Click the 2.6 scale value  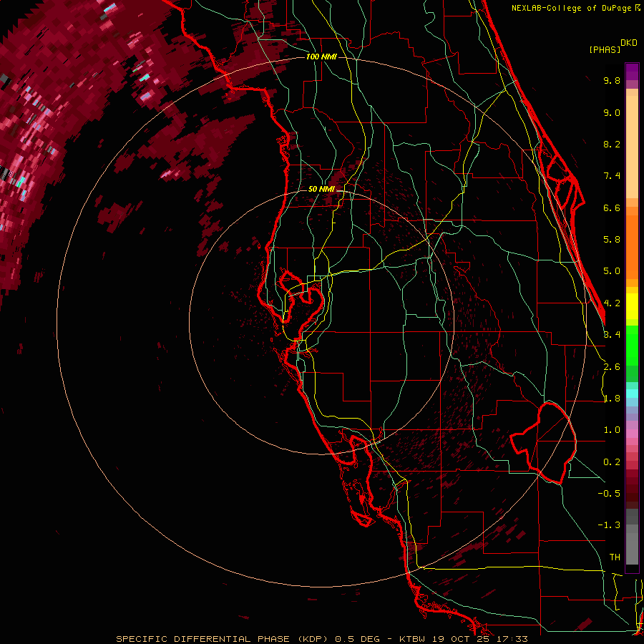tap(612, 367)
